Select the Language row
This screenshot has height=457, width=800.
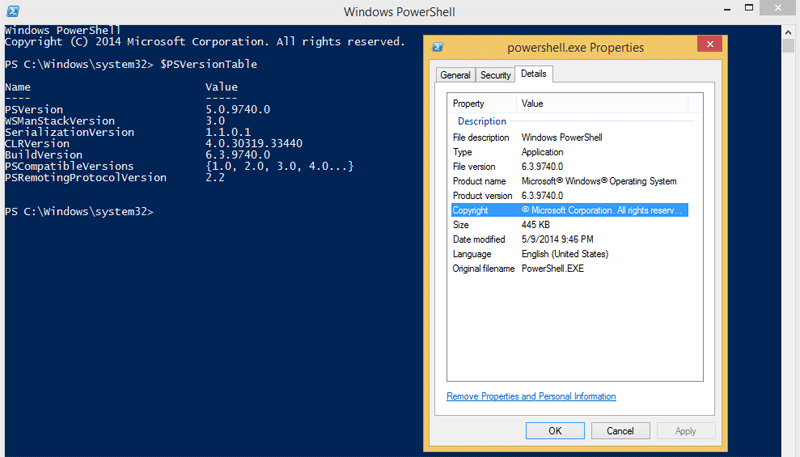569,253
